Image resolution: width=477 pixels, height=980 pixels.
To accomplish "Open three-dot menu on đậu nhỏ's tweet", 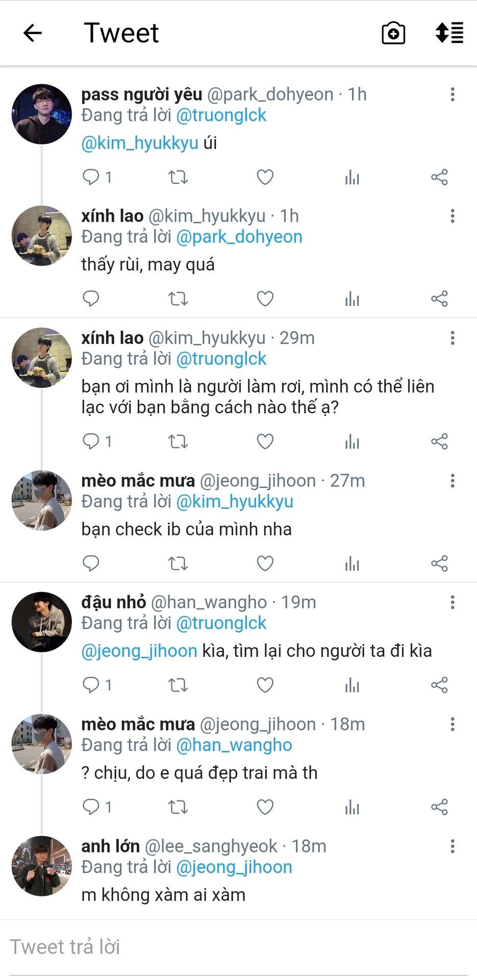I will pos(453,602).
